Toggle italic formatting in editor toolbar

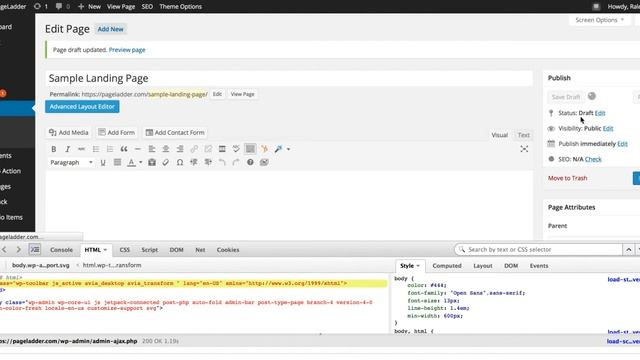[68, 149]
